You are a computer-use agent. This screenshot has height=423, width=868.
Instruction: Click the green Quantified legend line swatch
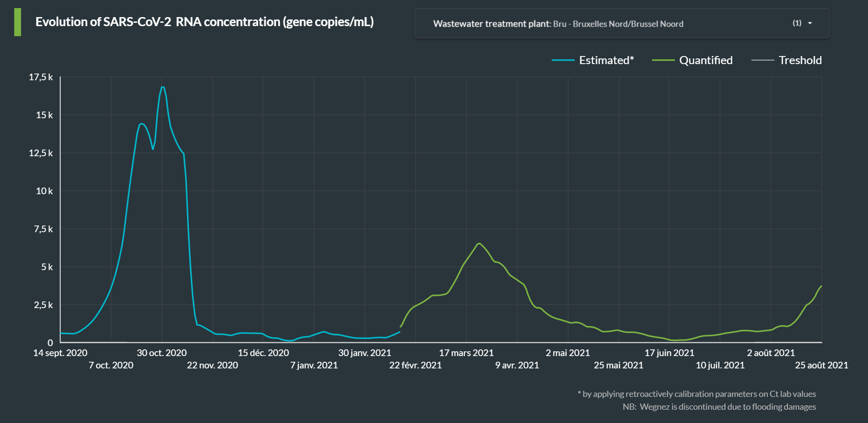point(663,60)
